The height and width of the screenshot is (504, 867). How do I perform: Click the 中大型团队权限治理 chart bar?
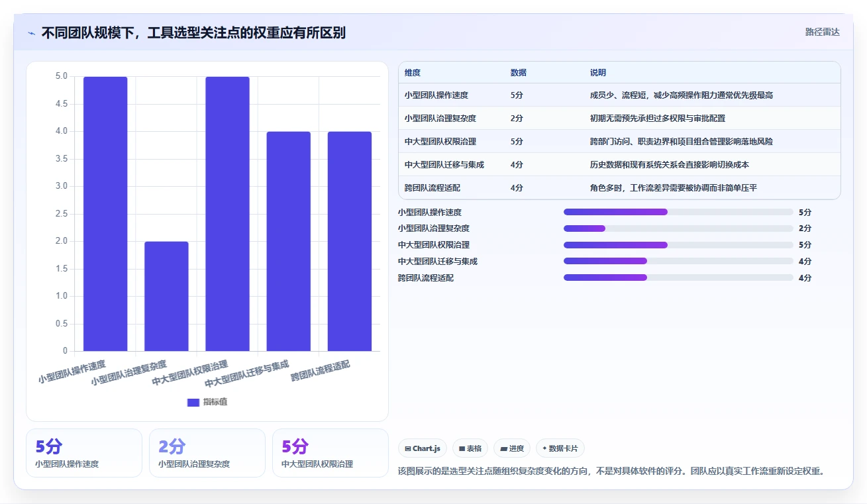coord(227,214)
